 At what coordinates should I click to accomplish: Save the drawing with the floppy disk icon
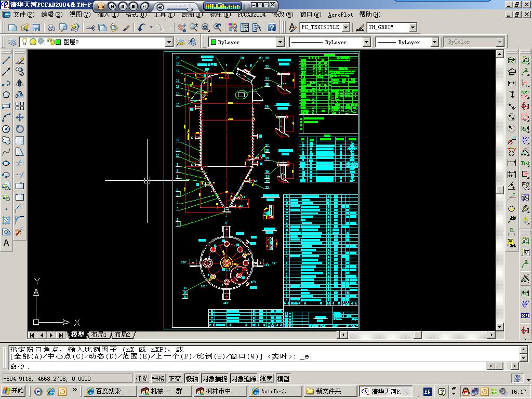(x=36, y=28)
